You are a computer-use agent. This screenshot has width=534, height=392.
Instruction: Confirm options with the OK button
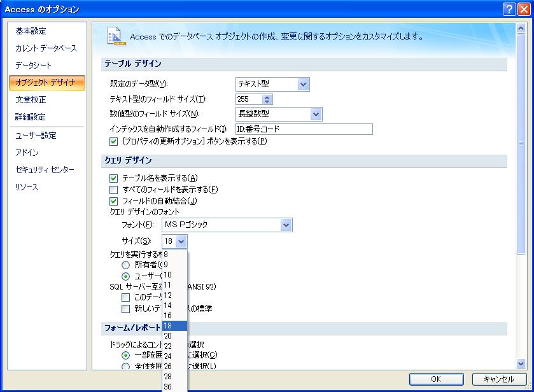436,379
